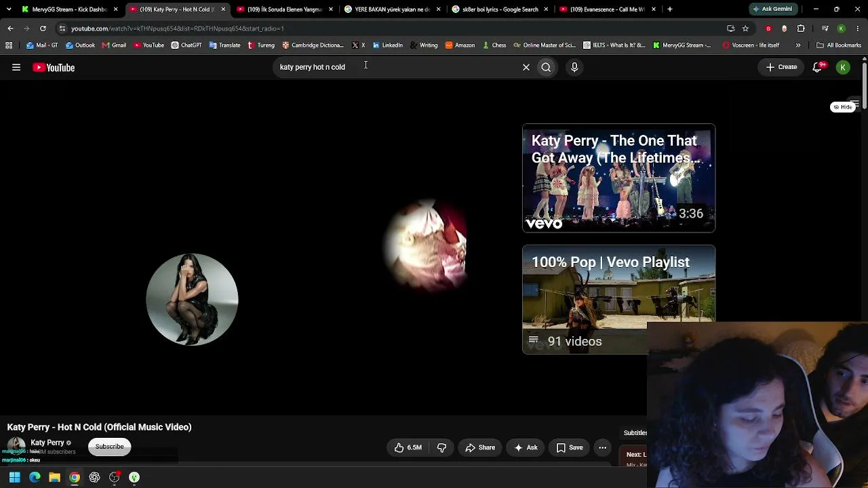Open the ChatGPT app on the taskbar
The width and height of the screenshot is (868, 488).
pyautogui.click(x=94, y=477)
